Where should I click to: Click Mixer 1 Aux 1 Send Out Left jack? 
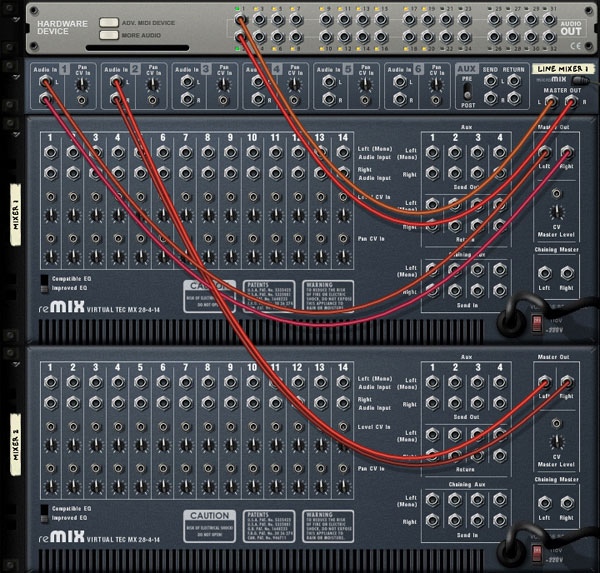pos(432,152)
